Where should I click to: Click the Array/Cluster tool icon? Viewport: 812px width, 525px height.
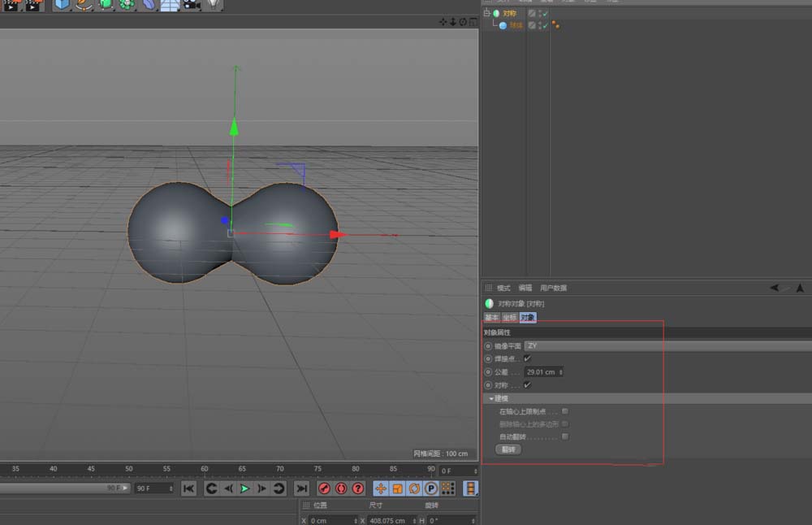click(x=127, y=7)
